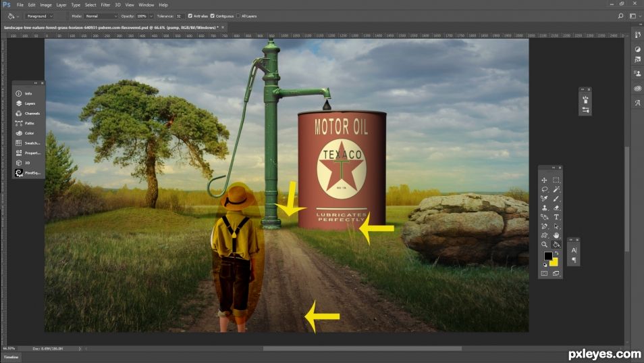Open the Image menu
Viewport: 644px width, 363px height.
[x=46, y=5]
